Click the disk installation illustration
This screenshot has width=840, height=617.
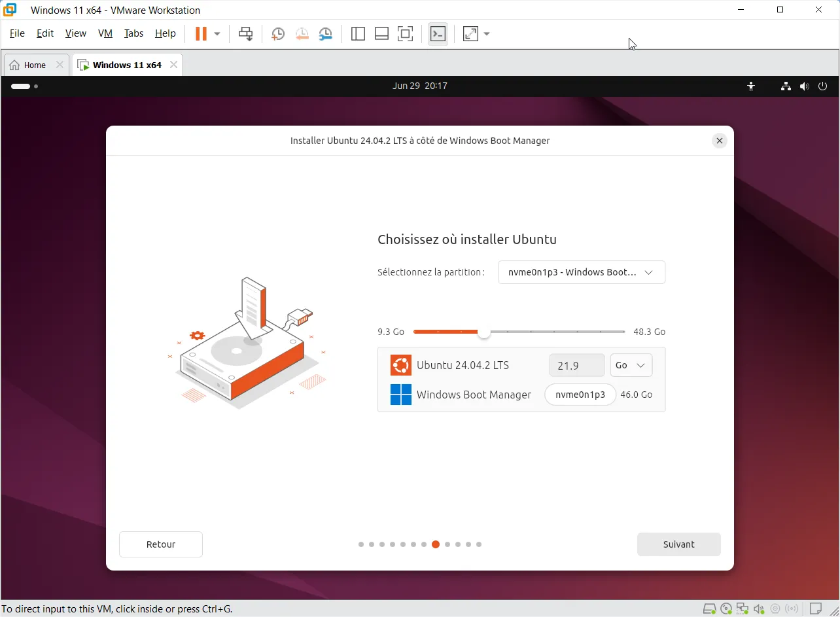[247, 343]
